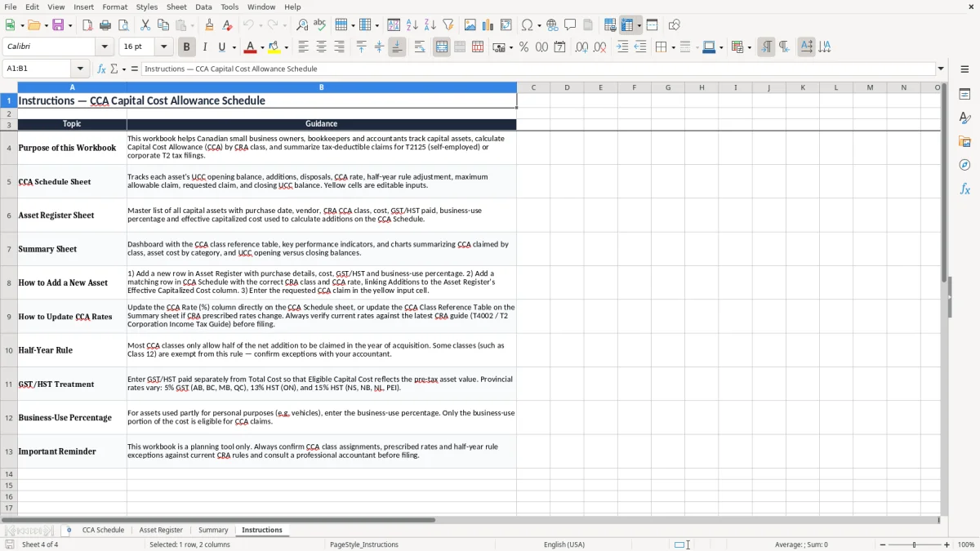
Task: Click the Cut scissors icon
Action: pyautogui.click(x=145, y=25)
